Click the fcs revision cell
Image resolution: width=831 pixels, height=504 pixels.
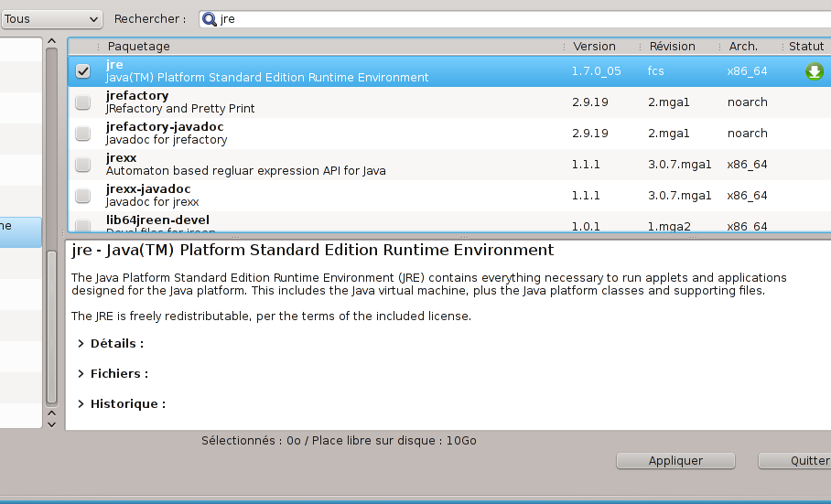tap(655, 71)
